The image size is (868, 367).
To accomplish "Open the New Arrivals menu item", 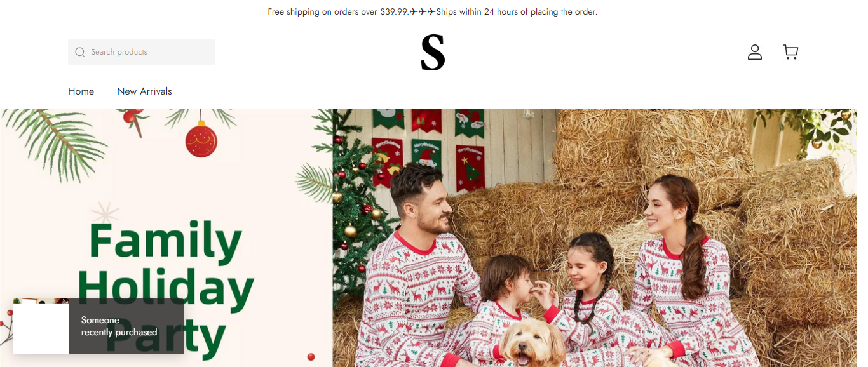I will pyautogui.click(x=144, y=91).
